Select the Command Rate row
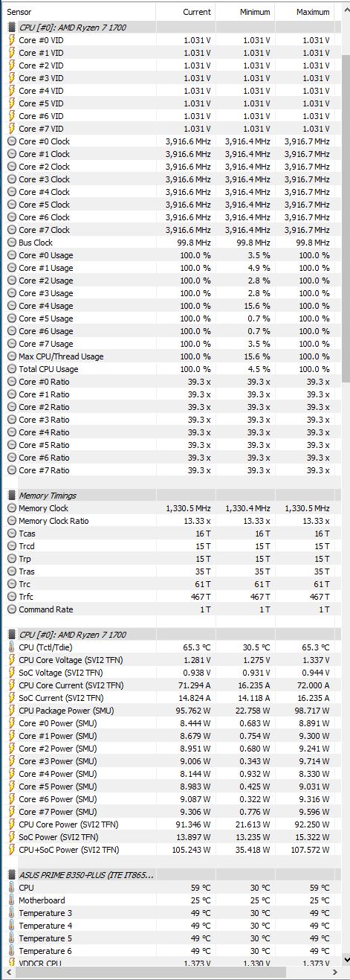Screen dimensions: 350x980 click(x=170, y=609)
